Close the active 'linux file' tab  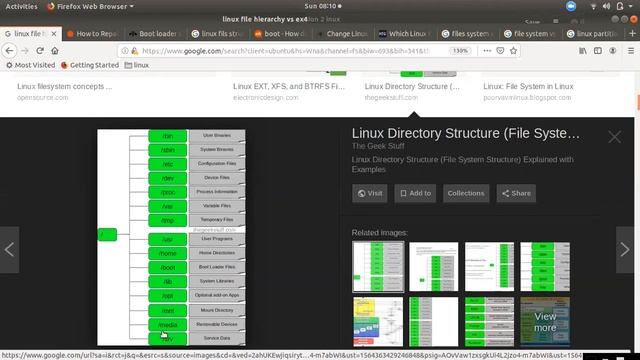pyautogui.click(x=54, y=33)
